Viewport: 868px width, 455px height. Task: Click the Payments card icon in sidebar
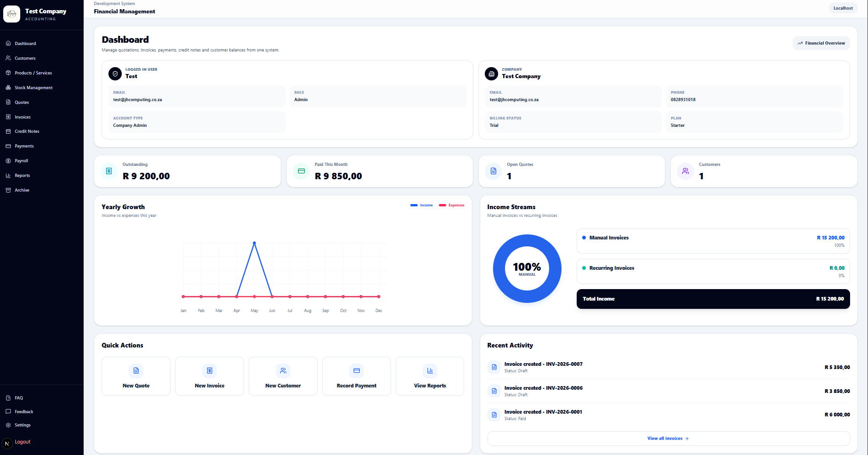[x=8, y=146]
